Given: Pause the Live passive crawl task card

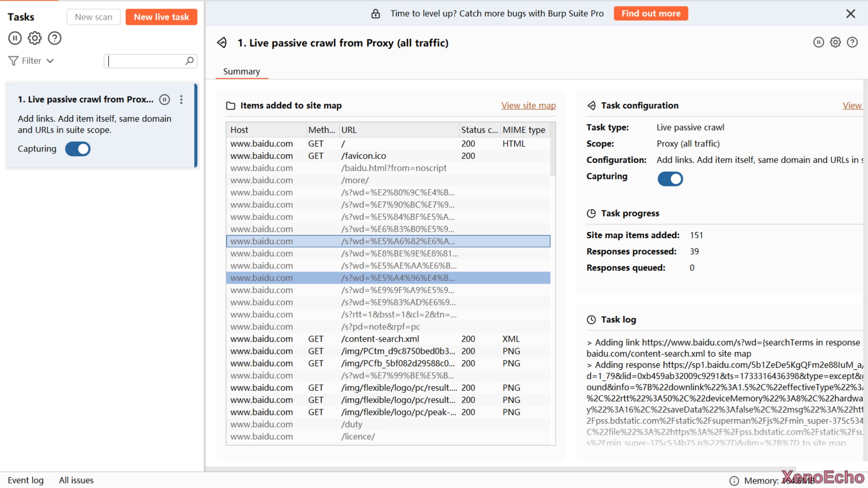Looking at the screenshot, I should point(165,99).
